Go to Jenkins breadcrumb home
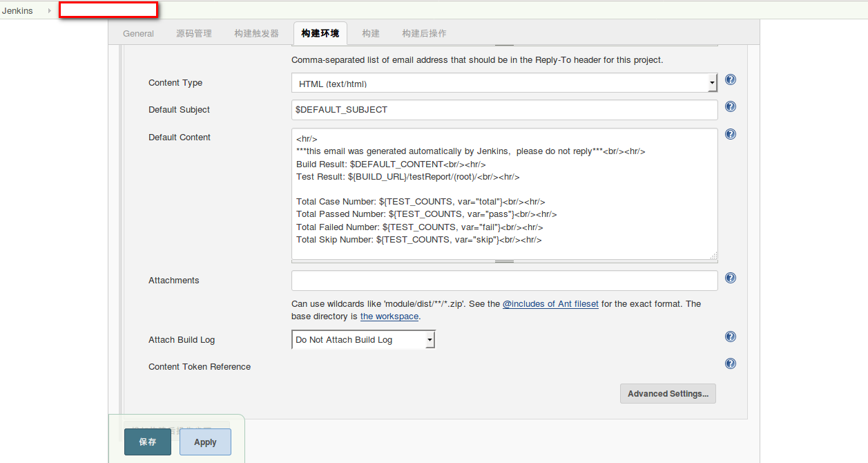 pos(17,10)
